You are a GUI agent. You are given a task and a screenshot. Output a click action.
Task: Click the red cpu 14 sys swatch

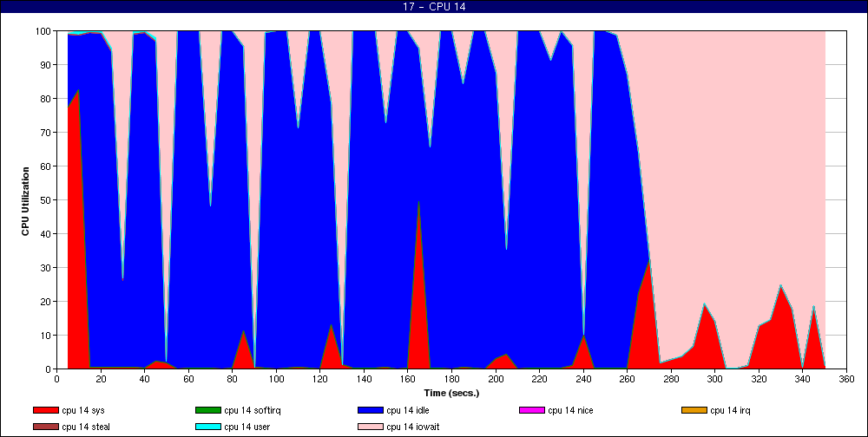tap(45, 410)
